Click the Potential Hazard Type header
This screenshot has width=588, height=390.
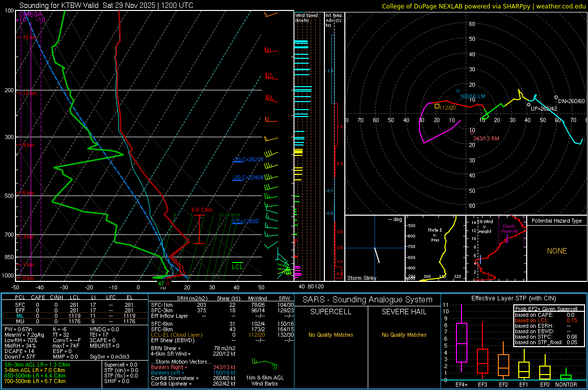click(557, 221)
